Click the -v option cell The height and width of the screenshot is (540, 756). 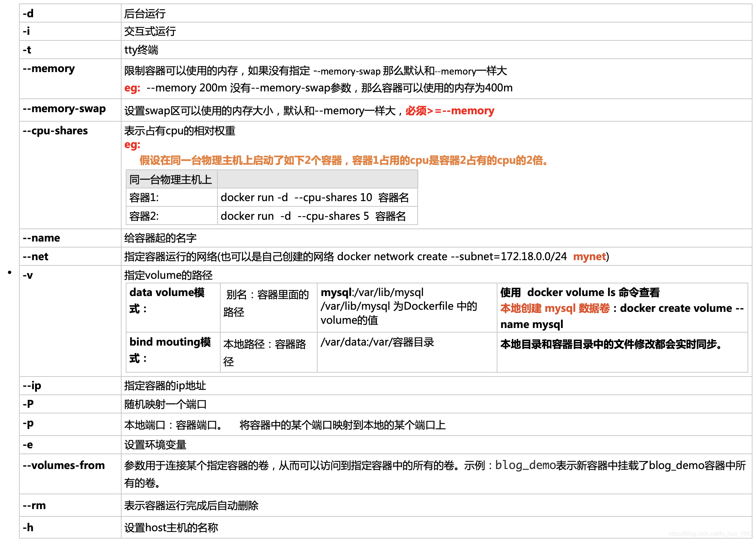pyautogui.click(x=70, y=321)
